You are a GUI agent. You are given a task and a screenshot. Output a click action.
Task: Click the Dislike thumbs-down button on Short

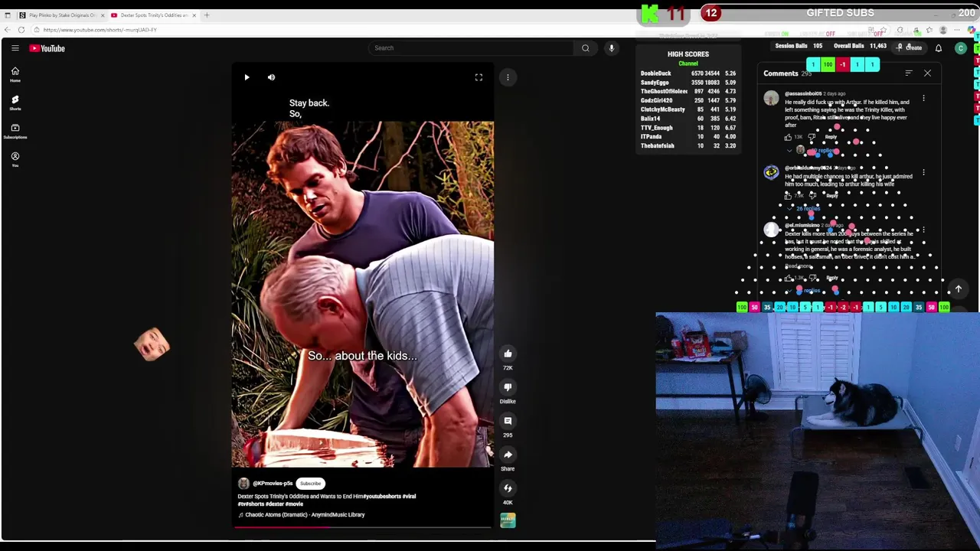[x=508, y=387]
